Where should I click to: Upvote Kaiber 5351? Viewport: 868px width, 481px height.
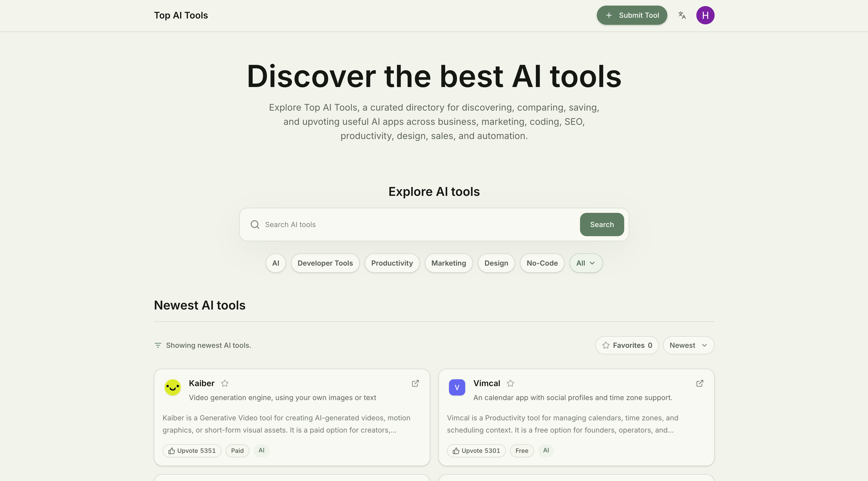tap(192, 451)
